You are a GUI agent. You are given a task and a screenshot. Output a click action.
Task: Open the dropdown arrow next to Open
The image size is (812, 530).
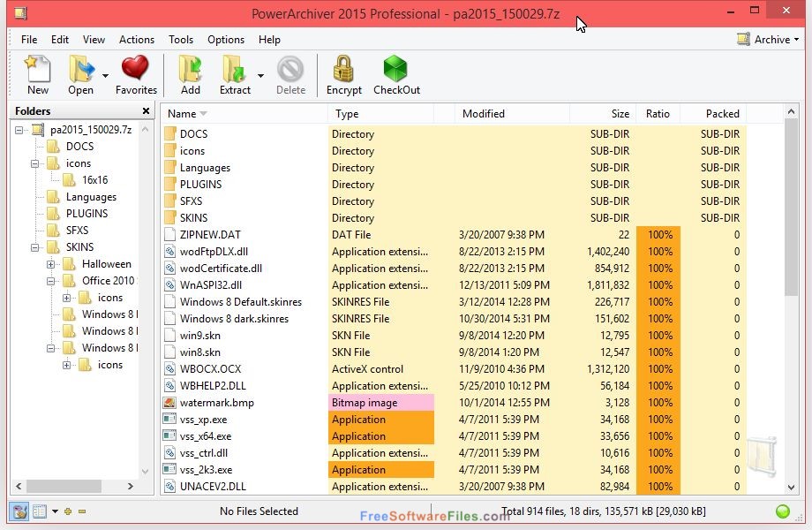[x=106, y=76]
